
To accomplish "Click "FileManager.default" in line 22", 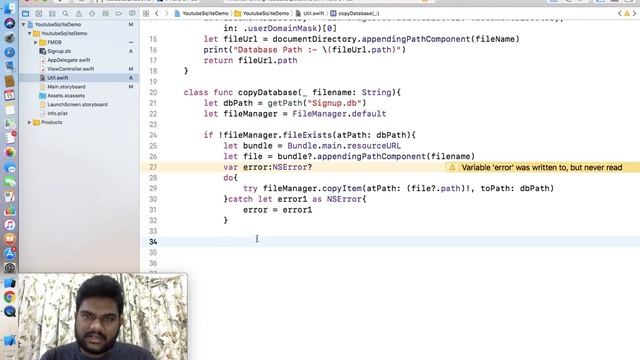I will 339,114.
